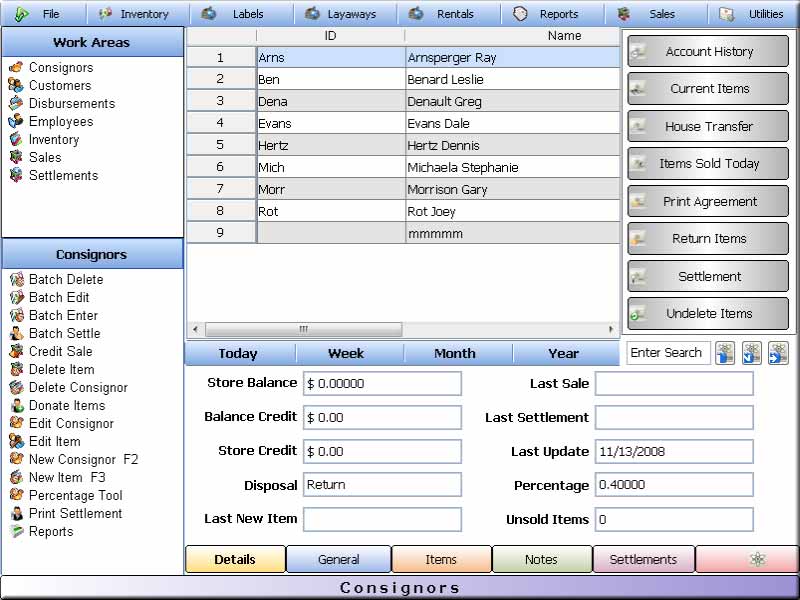The image size is (800, 600).
Task: Click the Edit Consignor icon
Action: coord(17,423)
